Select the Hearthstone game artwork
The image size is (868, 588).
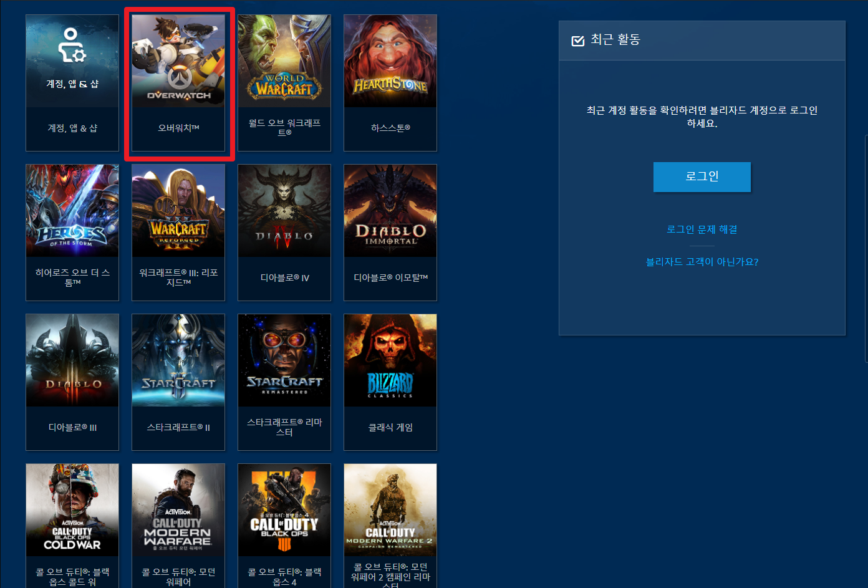tap(390, 61)
